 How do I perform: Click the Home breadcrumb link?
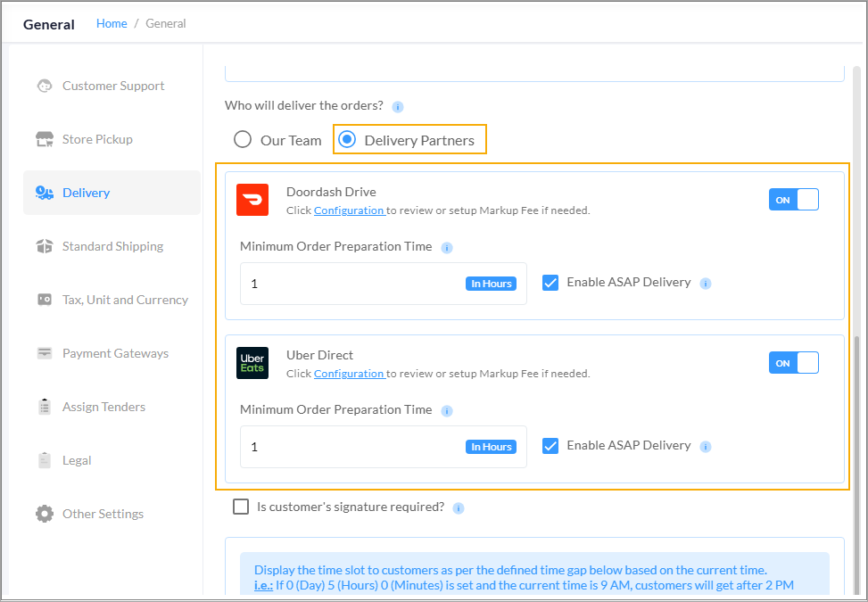pyautogui.click(x=112, y=23)
